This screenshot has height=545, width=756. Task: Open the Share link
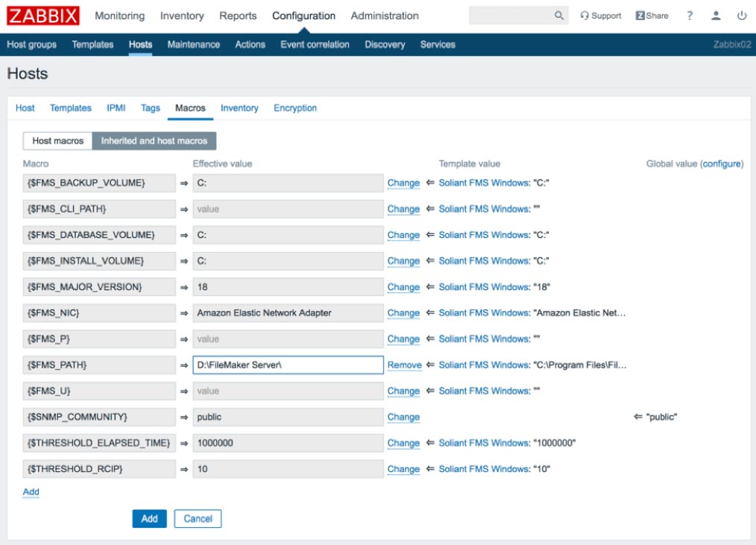[652, 16]
